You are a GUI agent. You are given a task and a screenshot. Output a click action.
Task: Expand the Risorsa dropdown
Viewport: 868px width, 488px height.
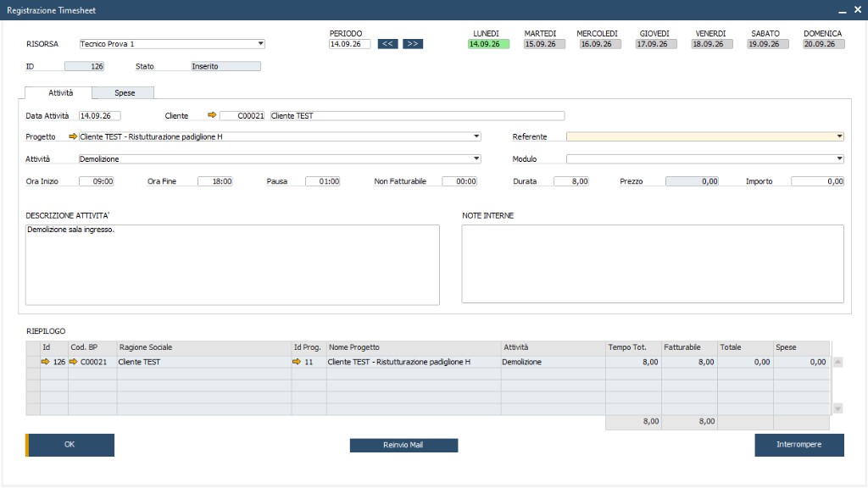(x=261, y=44)
